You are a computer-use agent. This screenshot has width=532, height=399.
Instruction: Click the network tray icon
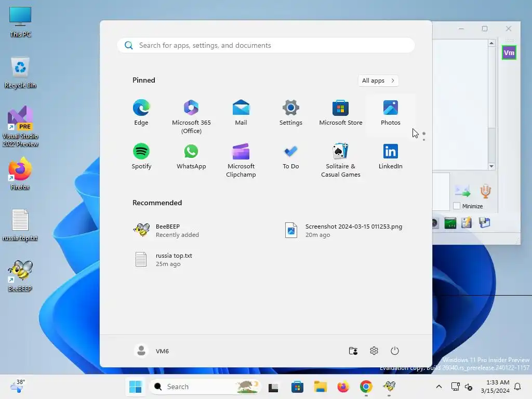[x=455, y=387]
